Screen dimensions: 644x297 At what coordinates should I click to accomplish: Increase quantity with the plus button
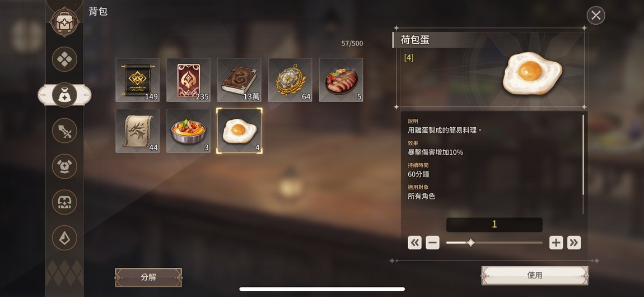click(556, 243)
